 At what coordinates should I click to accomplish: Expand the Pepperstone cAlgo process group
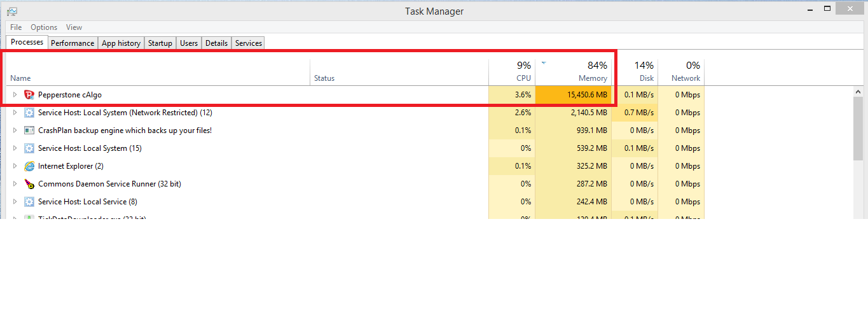pyautogui.click(x=15, y=95)
